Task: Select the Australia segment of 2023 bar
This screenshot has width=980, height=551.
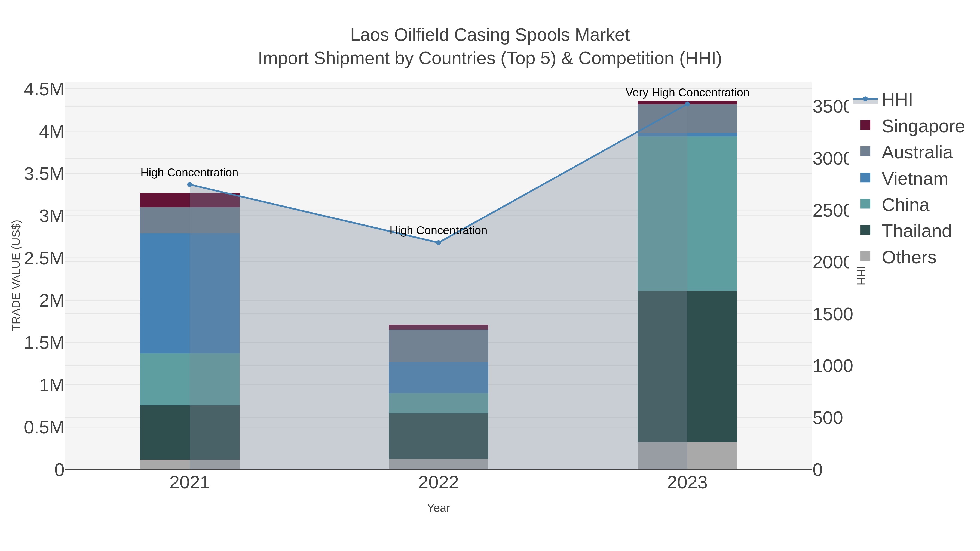Action: click(x=687, y=119)
